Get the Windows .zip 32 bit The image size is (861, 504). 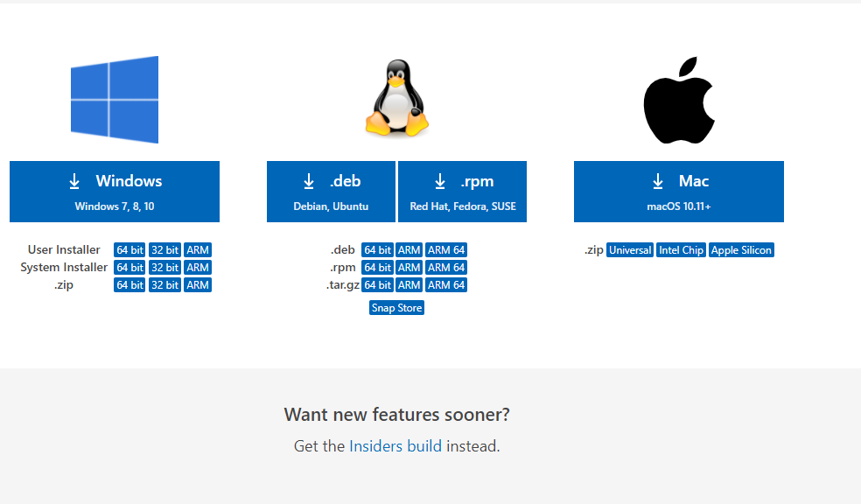pyautogui.click(x=164, y=285)
